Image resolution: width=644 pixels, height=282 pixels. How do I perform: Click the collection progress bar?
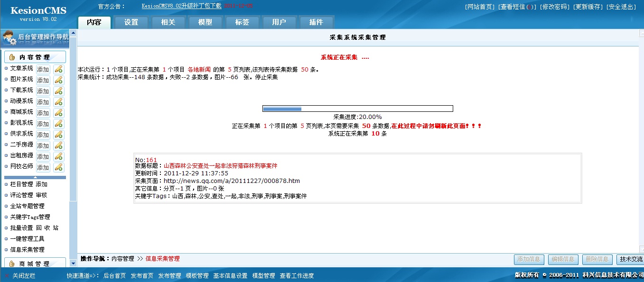358,109
